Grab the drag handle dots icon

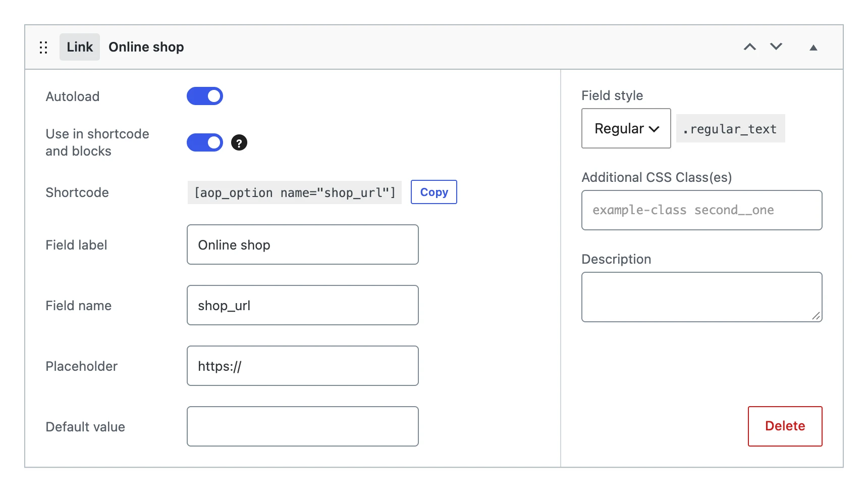(x=43, y=47)
